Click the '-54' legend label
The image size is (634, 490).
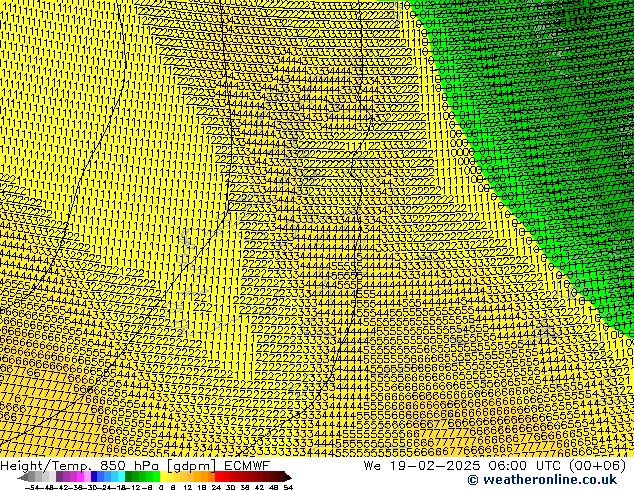tap(32, 488)
